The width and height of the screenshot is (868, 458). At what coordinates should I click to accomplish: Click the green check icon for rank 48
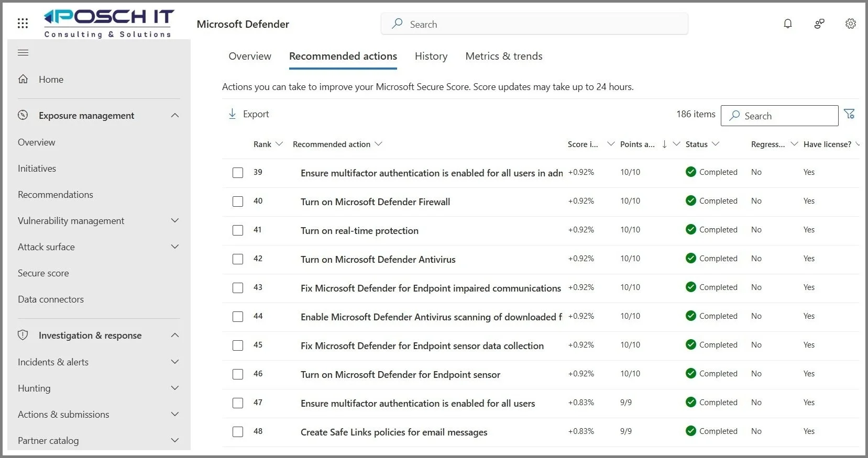pos(691,431)
